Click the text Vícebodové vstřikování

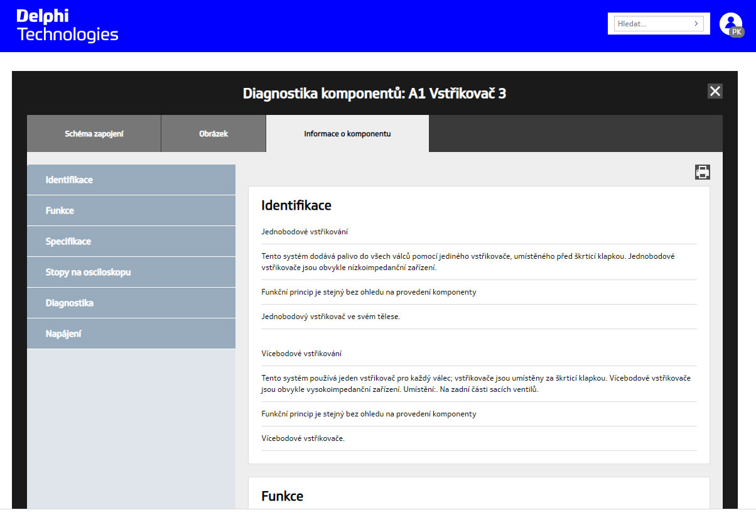click(301, 354)
